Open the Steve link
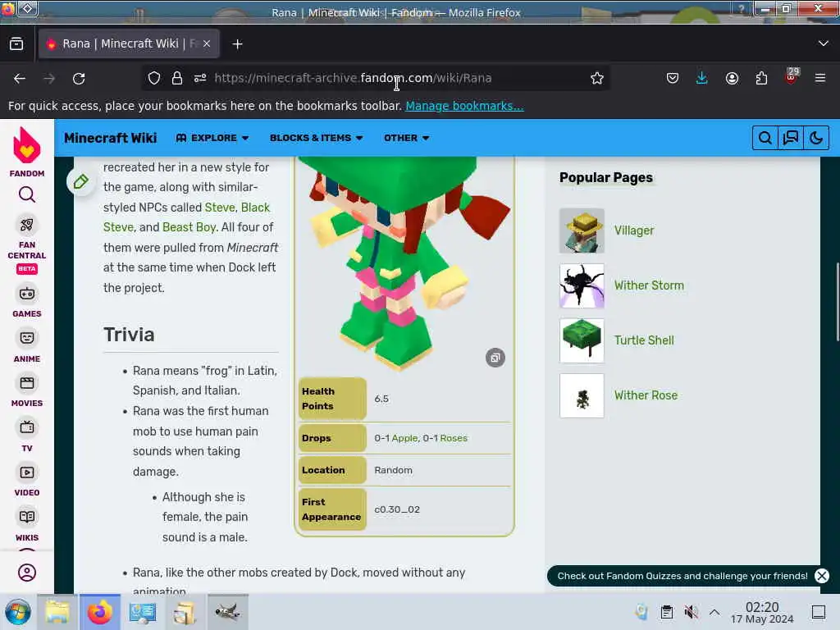 (x=220, y=208)
